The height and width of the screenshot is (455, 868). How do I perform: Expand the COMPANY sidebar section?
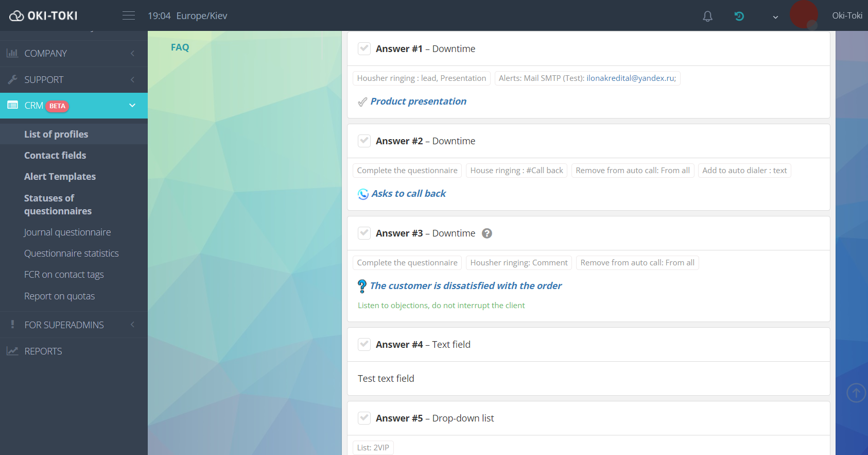[74, 54]
